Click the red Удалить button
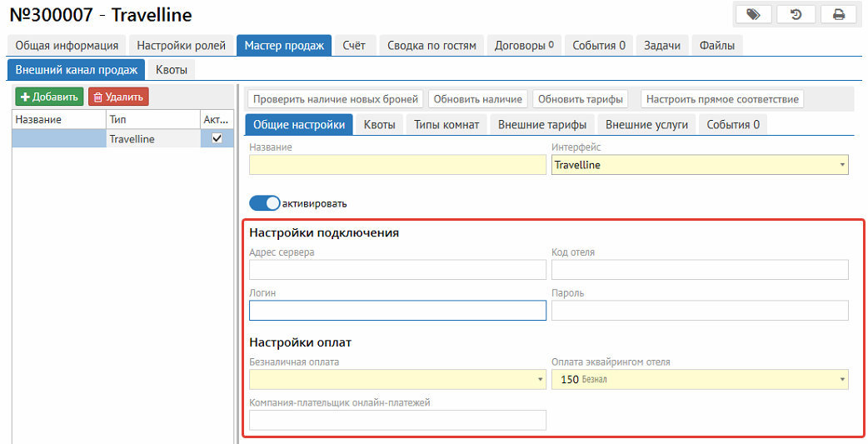This screenshot has height=444, width=868. [x=118, y=97]
